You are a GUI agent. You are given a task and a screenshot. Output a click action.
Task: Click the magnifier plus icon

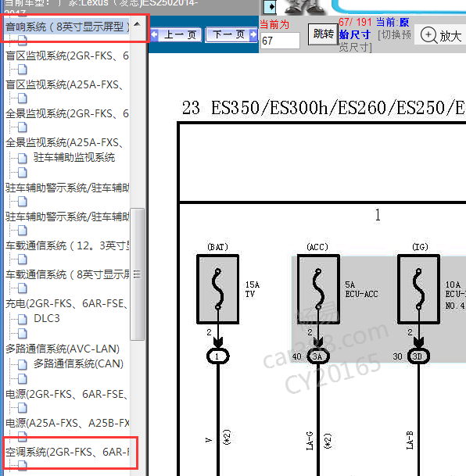click(428, 35)
